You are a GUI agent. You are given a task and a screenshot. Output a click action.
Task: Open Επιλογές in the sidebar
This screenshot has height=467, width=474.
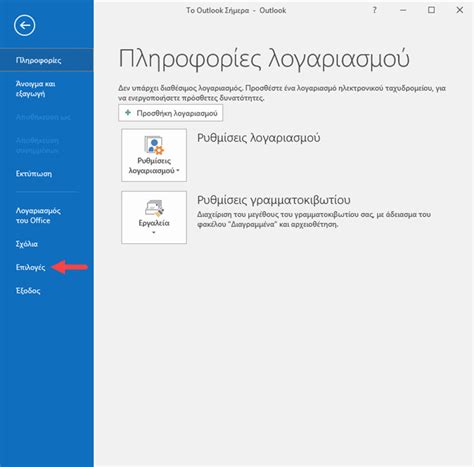30,267
